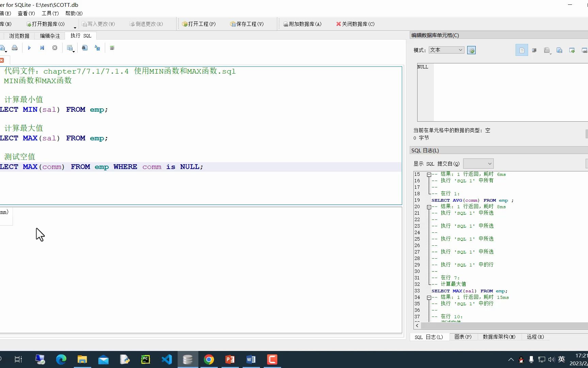The height and width of the screenshot is (368, 588).
Task: Switch to the 编辑杂注 Edit Pragmas tab
Action: (x=50, y=36)
